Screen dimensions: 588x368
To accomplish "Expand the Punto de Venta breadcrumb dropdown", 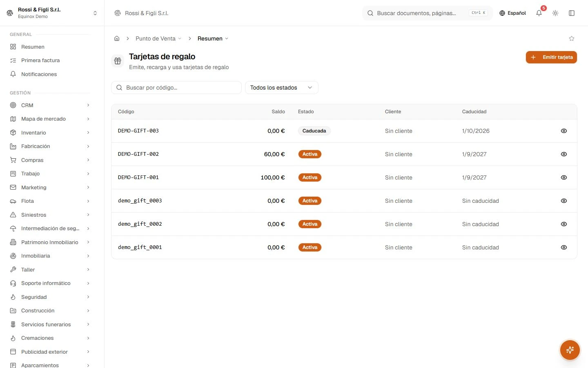I will point(158,38).
